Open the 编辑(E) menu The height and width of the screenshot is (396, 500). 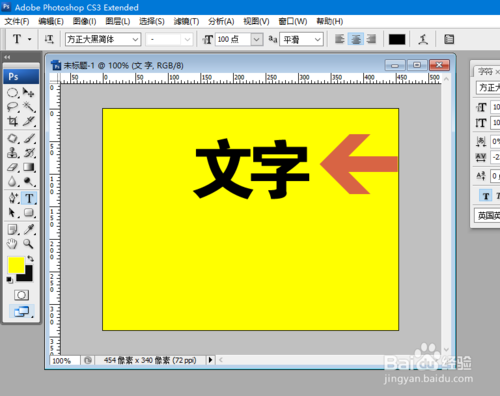pos(51,22)
